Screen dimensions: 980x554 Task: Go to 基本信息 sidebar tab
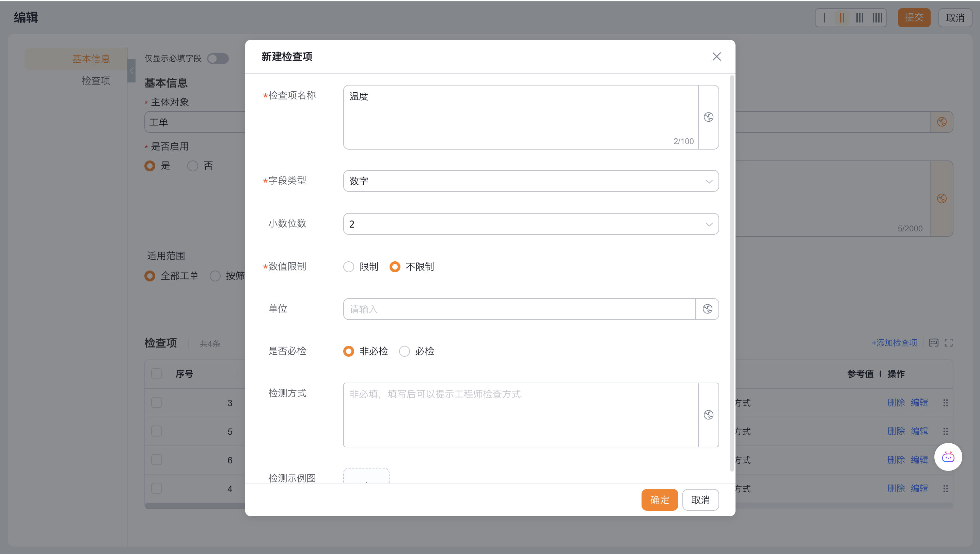click(91, 59)
